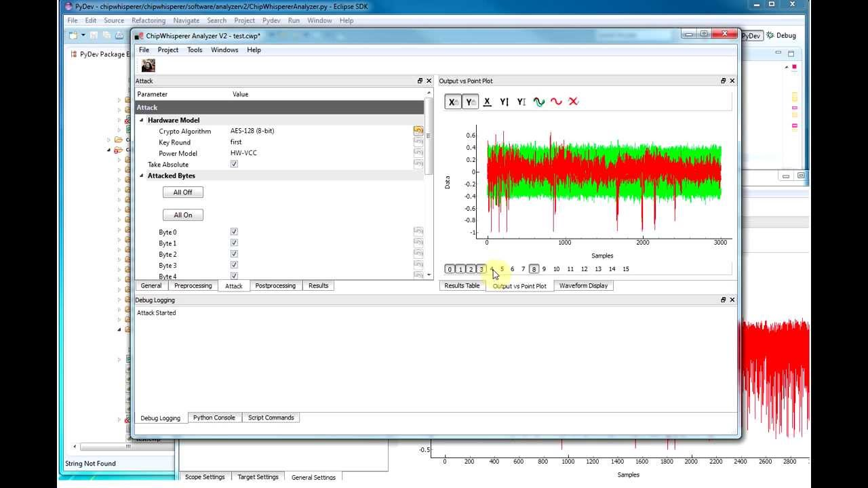Uncheck the Byte 2 checkbox

pyautogui.click(x=234, y=254)
